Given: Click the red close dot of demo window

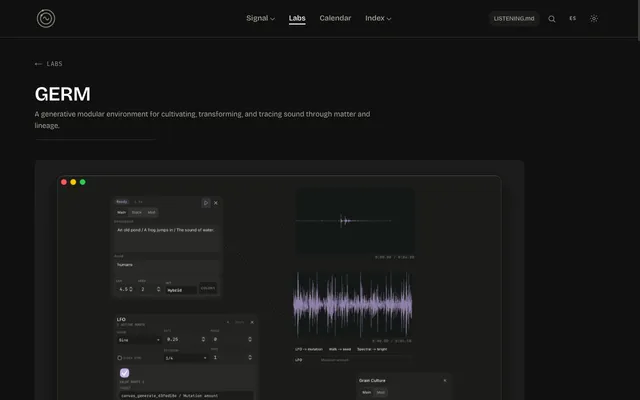Looking at the screenshot, I should pos(64,182).
